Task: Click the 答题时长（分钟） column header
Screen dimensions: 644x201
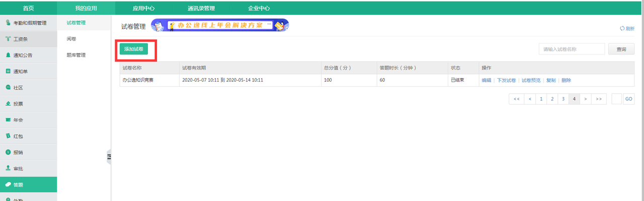Action: point(412,68)
